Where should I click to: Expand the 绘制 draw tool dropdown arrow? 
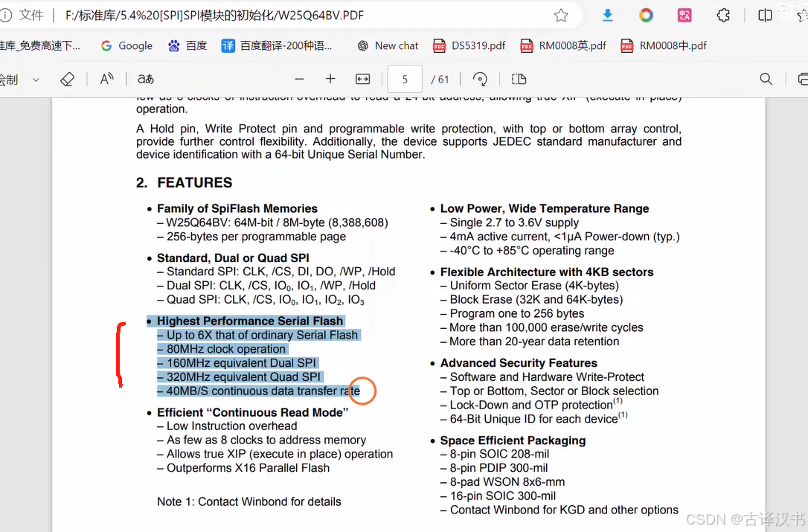(x=36, y=80)
